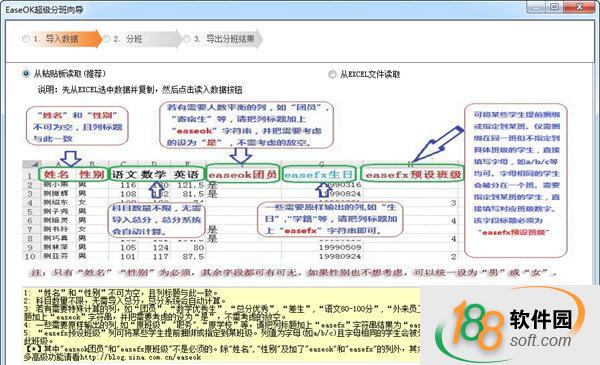The height and width of the screenshot is (365, 600).
Task: Click the easefx生日 column header
Action: [x=318, y=175]
